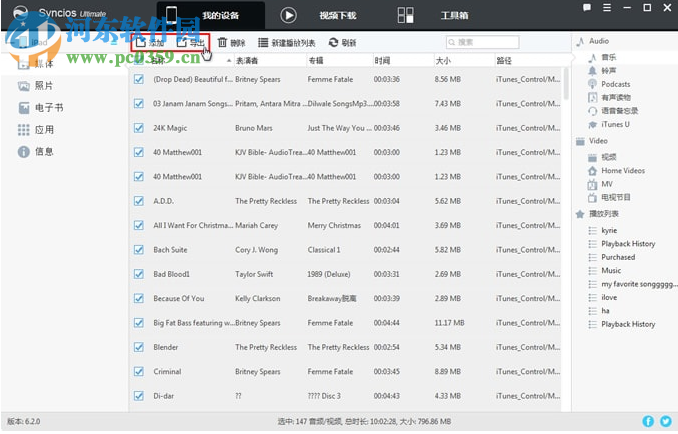Viewport: 678px width, 434px height.
Task: Uncheck the Because Of You track
Action: 139,298
